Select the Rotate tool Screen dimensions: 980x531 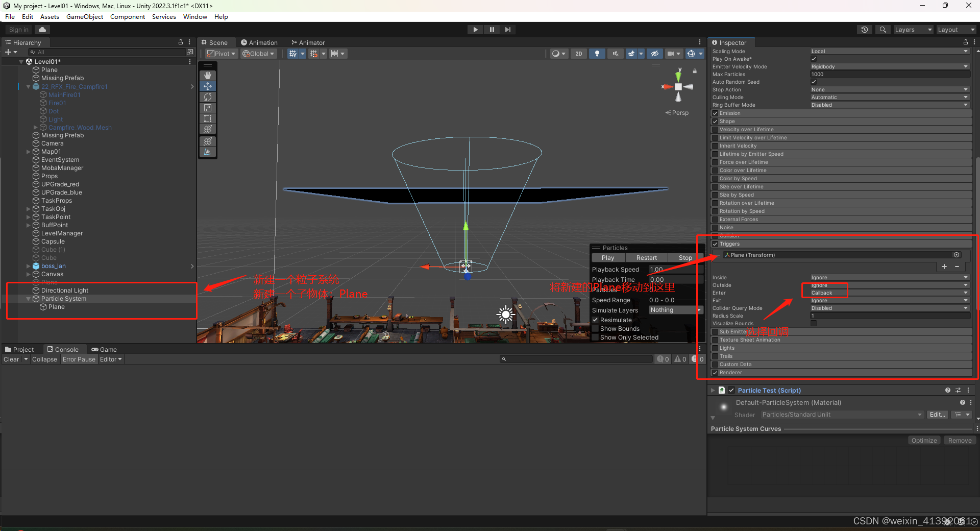pyautogui.click(x=208, y=96)
